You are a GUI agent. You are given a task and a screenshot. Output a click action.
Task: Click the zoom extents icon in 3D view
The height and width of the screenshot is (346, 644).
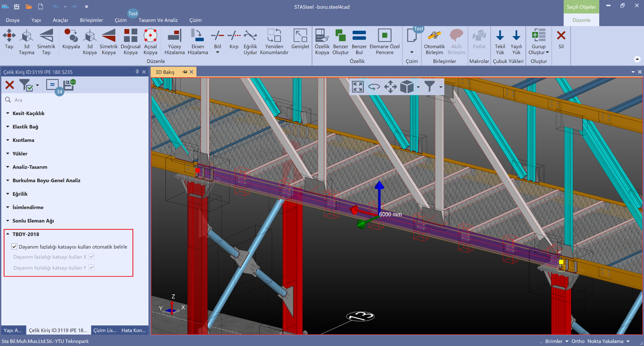358,87
